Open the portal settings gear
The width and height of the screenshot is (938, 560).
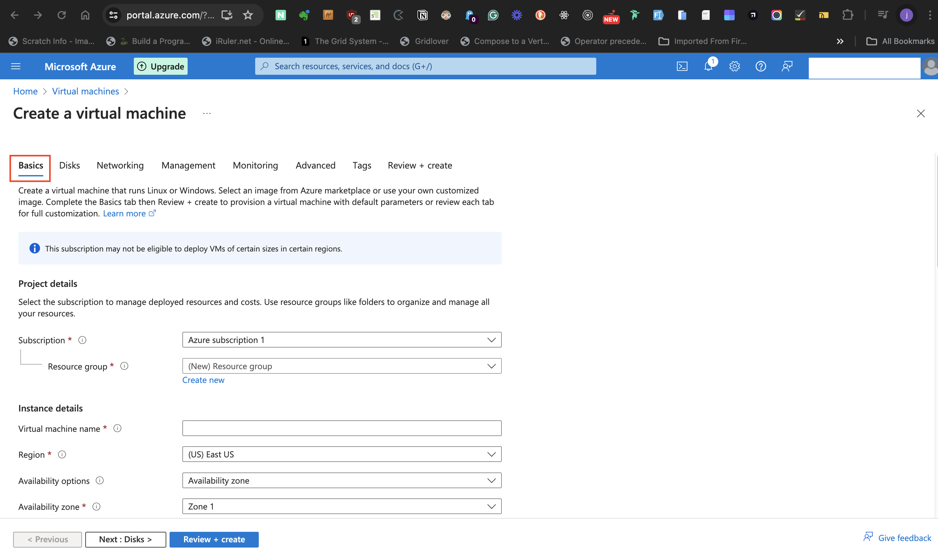pos(734,67)
